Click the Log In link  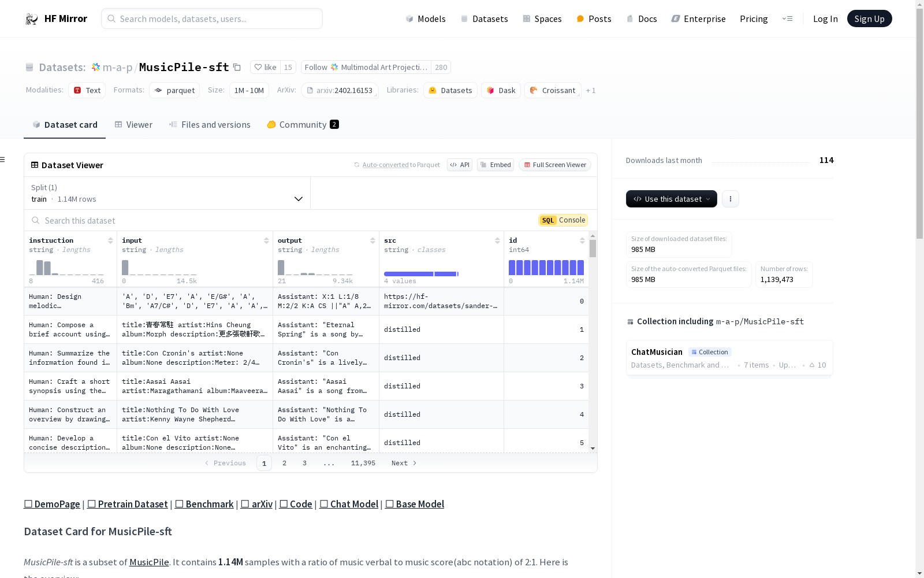click(825, 19)
